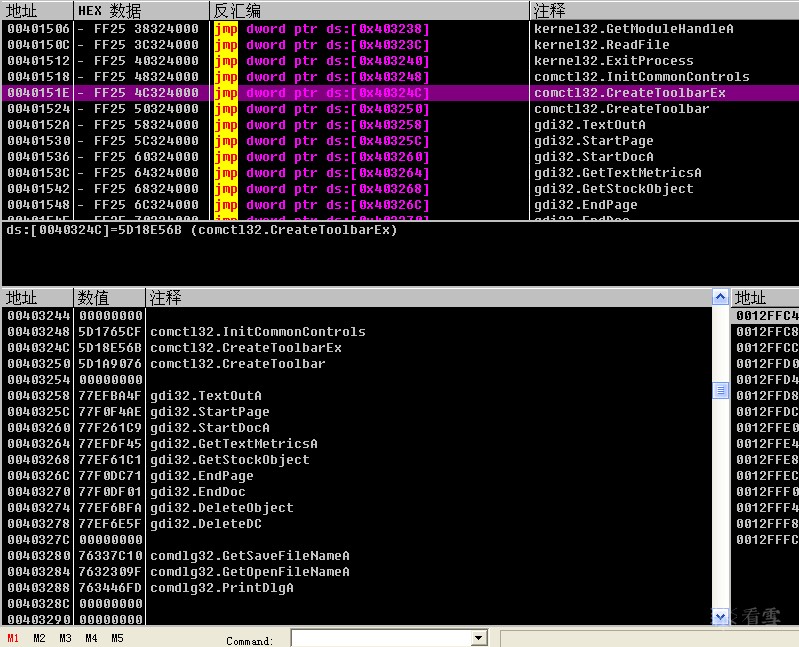Select gdi32.GetTextMetricsA in disassembly comments

tap(618, 173)
